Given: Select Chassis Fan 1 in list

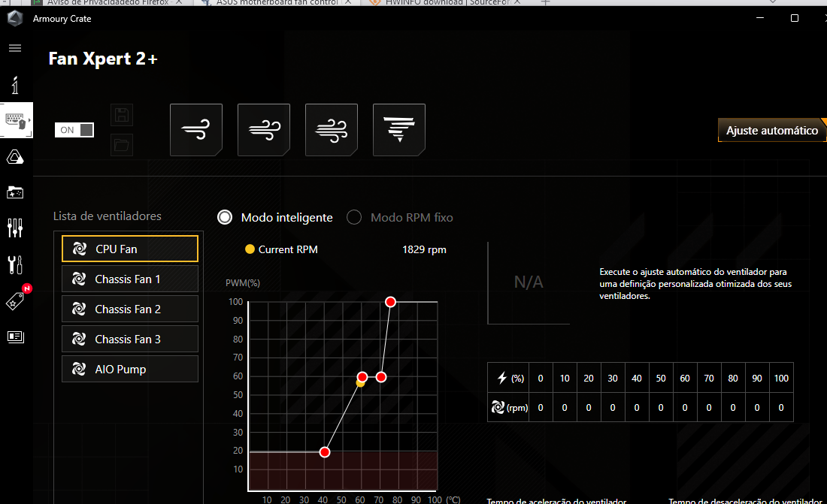Looking at the screenshot, I should click(x=130, y=279).
